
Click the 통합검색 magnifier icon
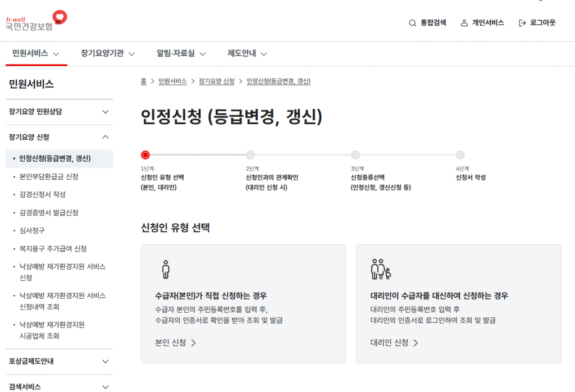pos(413,22)
